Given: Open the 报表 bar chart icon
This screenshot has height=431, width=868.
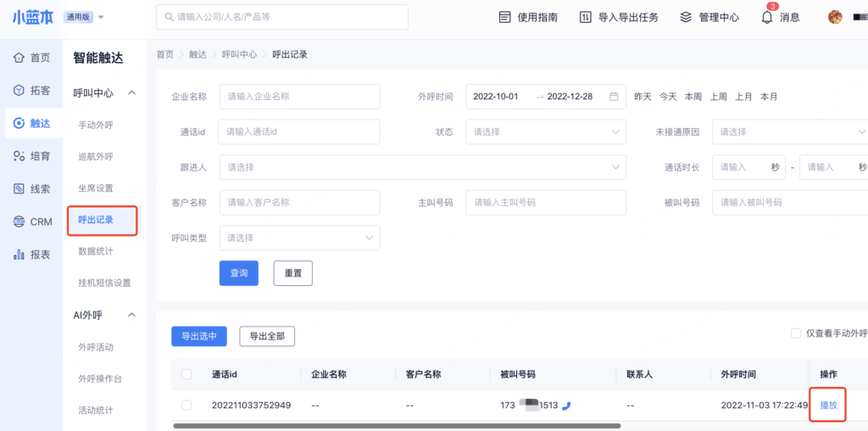Looking at the screenshot, I should tap(19, 255).
